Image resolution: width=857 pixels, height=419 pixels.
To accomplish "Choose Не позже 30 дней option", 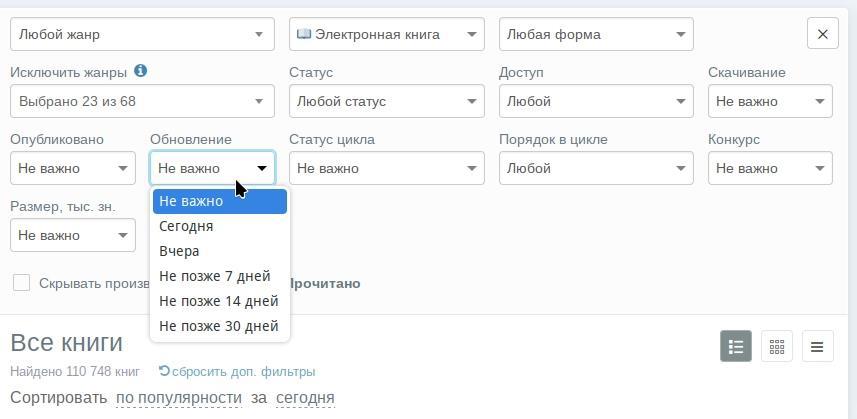I will click(218, 326).
